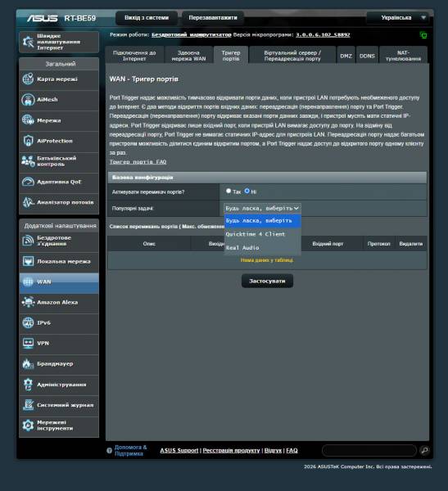Open the DMZ tab
The image size is (448, 491).
(346, 56)
